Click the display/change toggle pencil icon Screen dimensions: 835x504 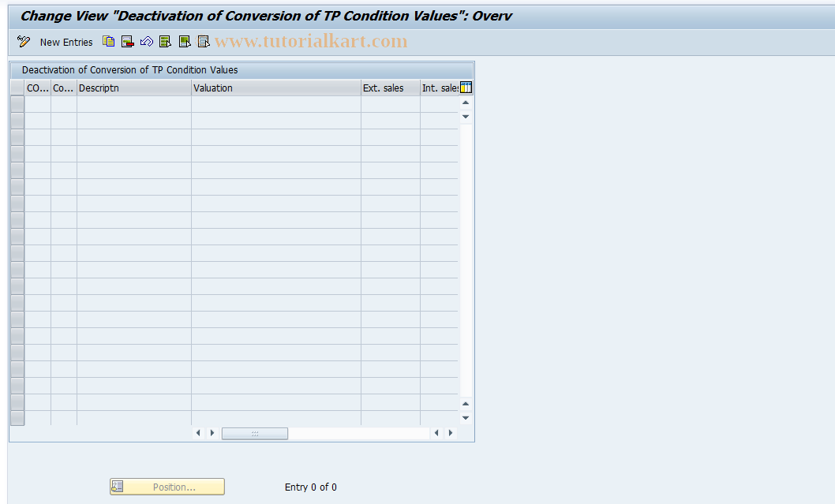tap(24, 42)
